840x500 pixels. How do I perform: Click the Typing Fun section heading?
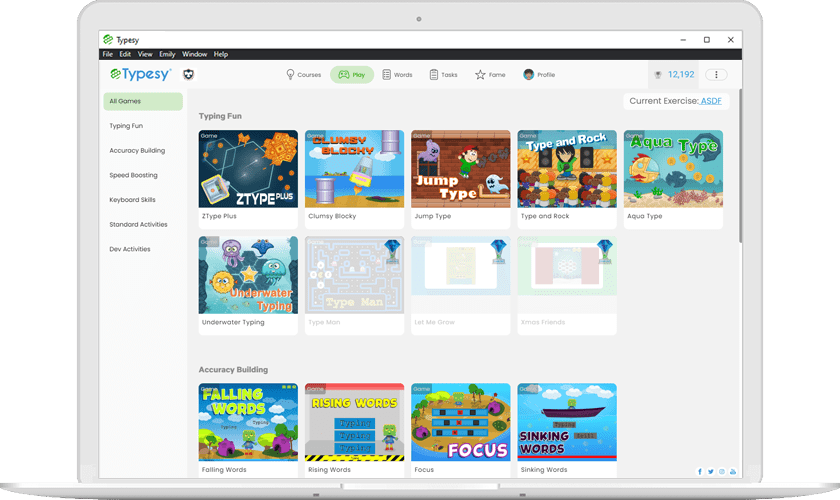point(220,116)
